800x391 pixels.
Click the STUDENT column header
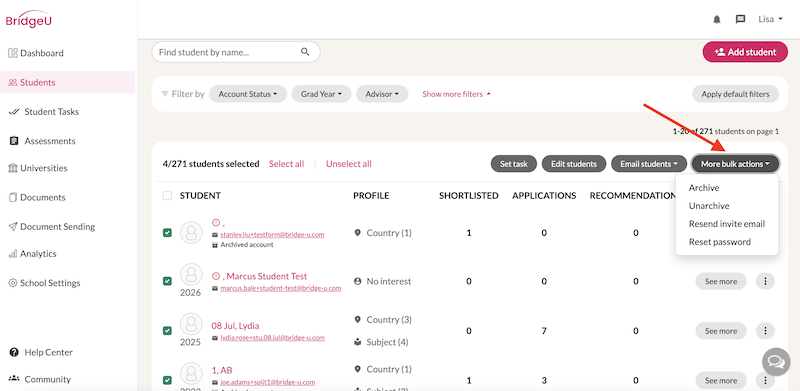[x=201, y=196]
